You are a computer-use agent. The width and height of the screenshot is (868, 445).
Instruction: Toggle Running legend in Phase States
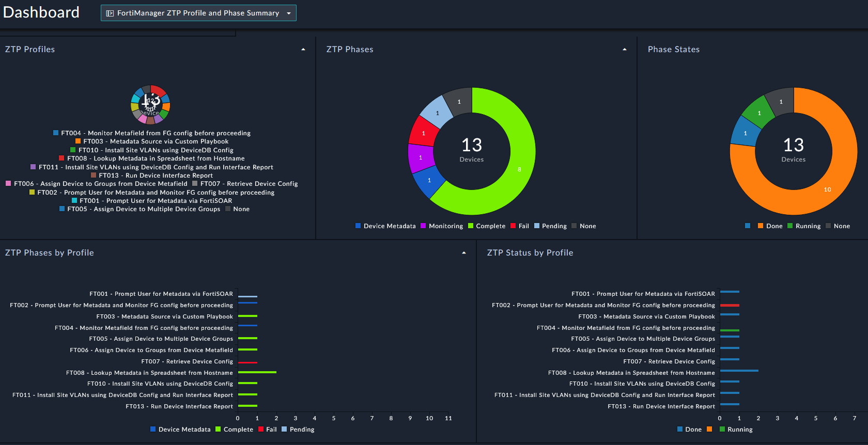[804, 226]
